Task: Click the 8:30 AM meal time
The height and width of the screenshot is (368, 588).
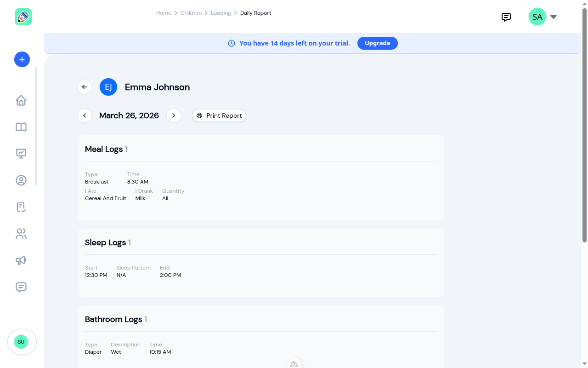Action: point(138,182)
